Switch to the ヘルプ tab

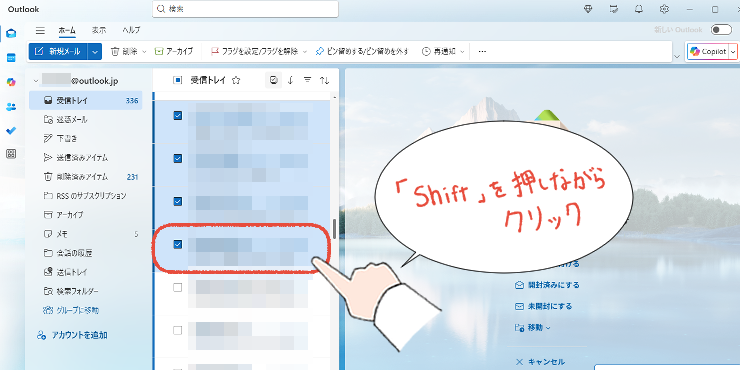click(131, 30)
